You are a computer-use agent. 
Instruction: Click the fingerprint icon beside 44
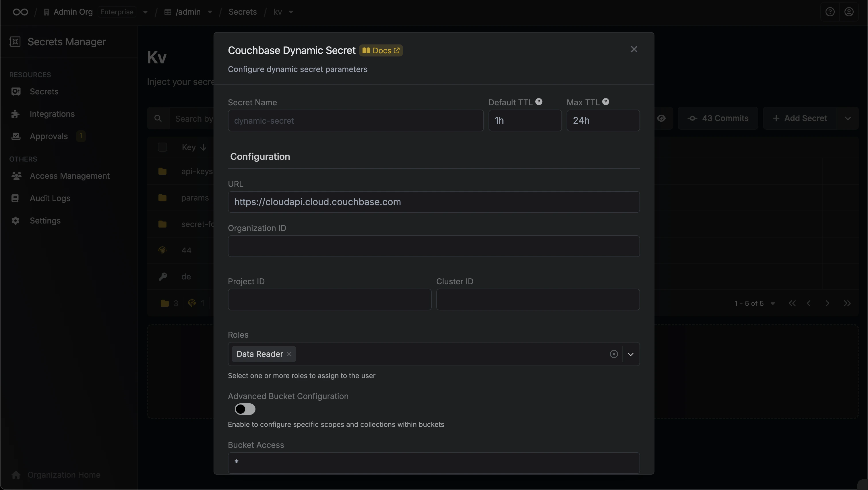point(162,250)
